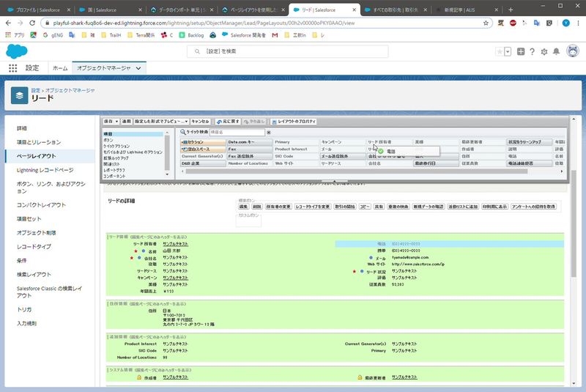
Task: Open global actions plus icon
Action: tap(521, 51)
